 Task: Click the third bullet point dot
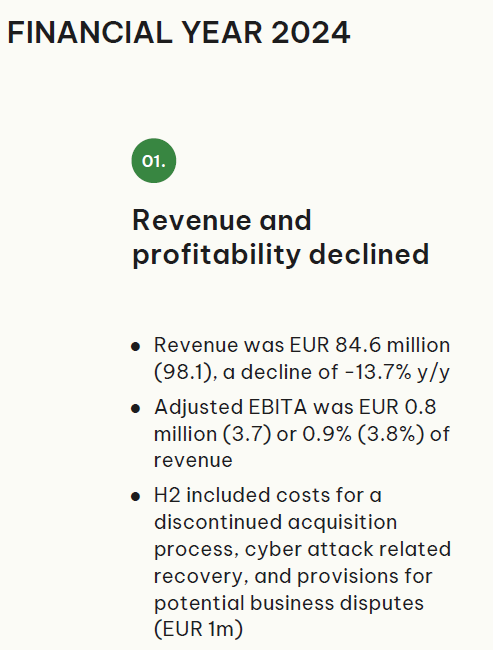pos(136,496)
